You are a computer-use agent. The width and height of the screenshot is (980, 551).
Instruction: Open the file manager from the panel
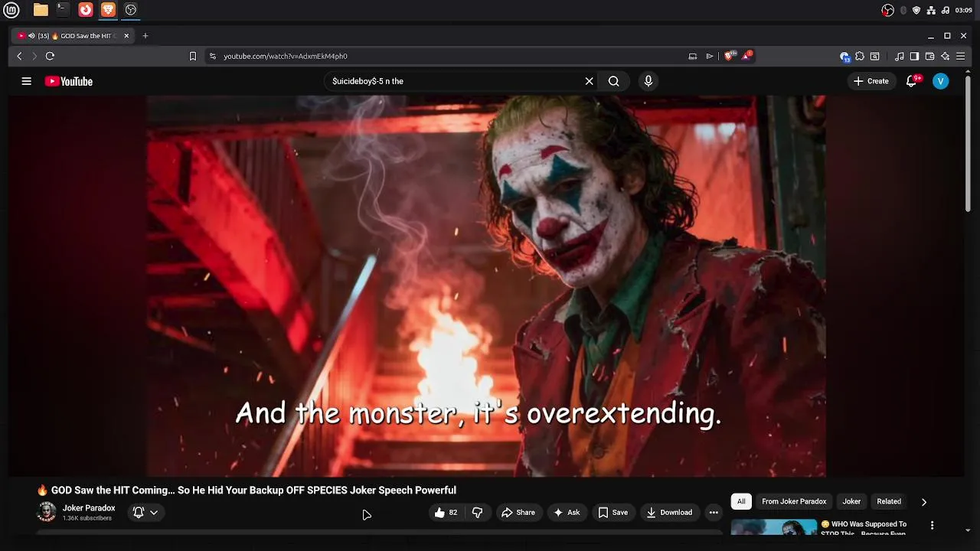(x=41, y=10)
